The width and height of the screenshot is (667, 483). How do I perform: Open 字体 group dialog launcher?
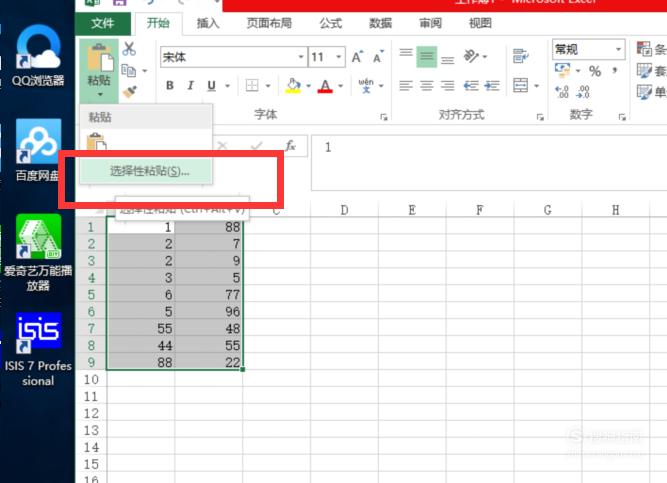[384, 117]
